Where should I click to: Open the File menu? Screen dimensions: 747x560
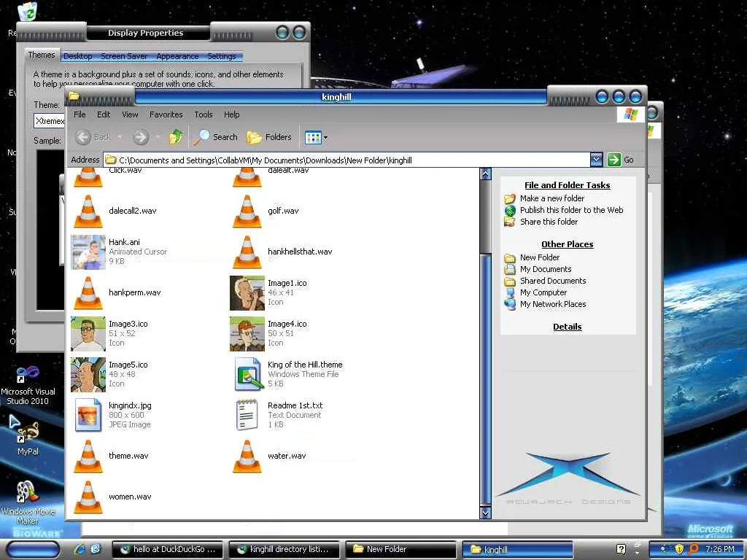pyautogui.click(x=80, y=114)
